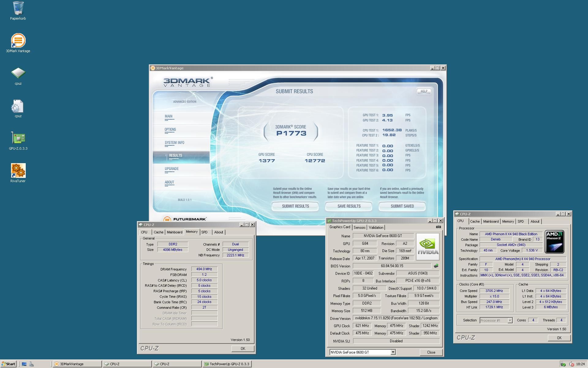The image size is (588, 368).
Task: Open About tab in the CPU-Z CPU window
Action: (535, 221)
